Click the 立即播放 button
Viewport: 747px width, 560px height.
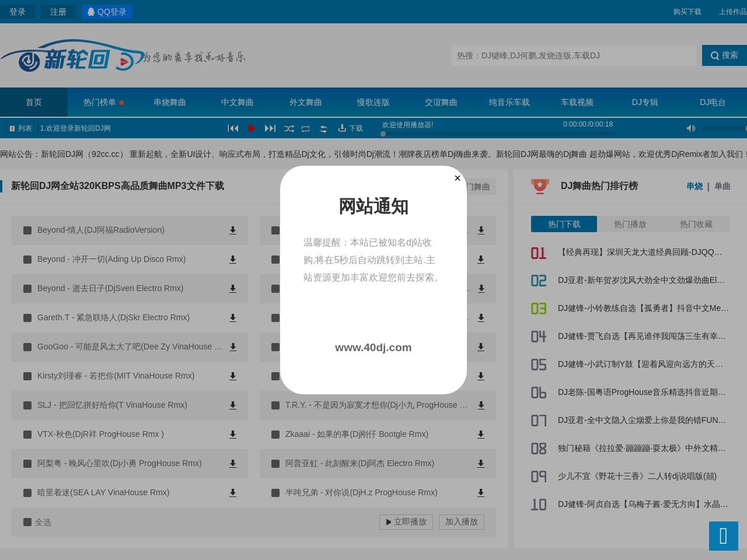[x=406, y=522]
